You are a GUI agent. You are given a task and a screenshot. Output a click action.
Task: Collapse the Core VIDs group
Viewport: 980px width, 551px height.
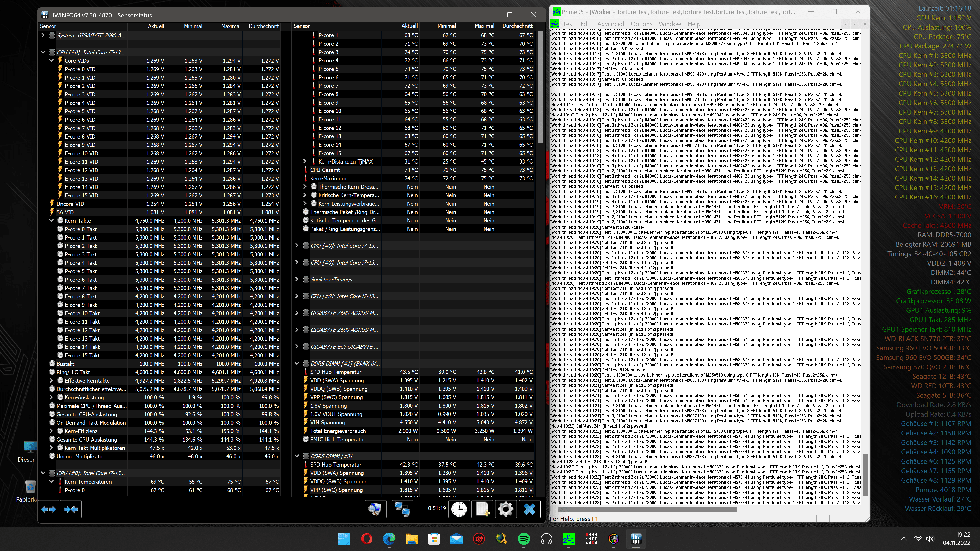(x=51, y=60)
